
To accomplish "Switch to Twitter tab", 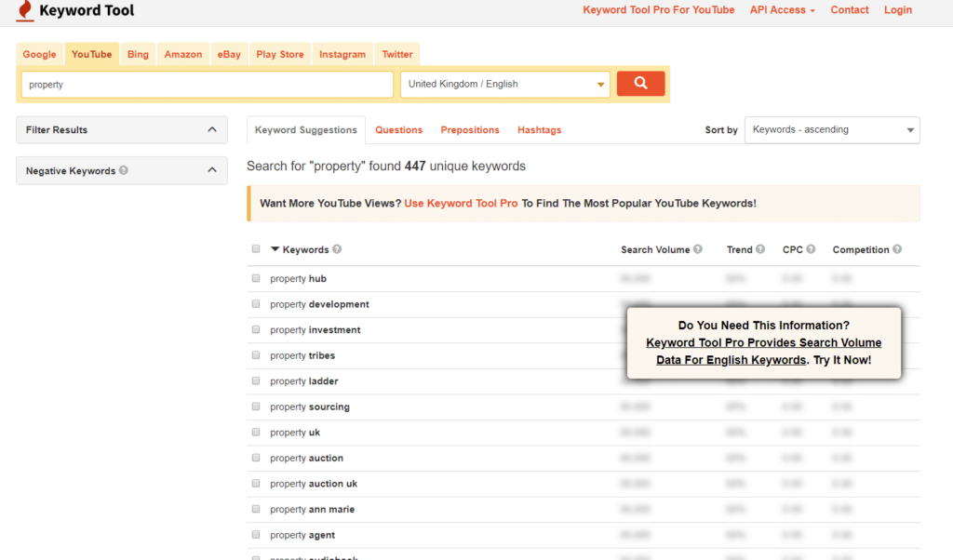I will (396, 54).
